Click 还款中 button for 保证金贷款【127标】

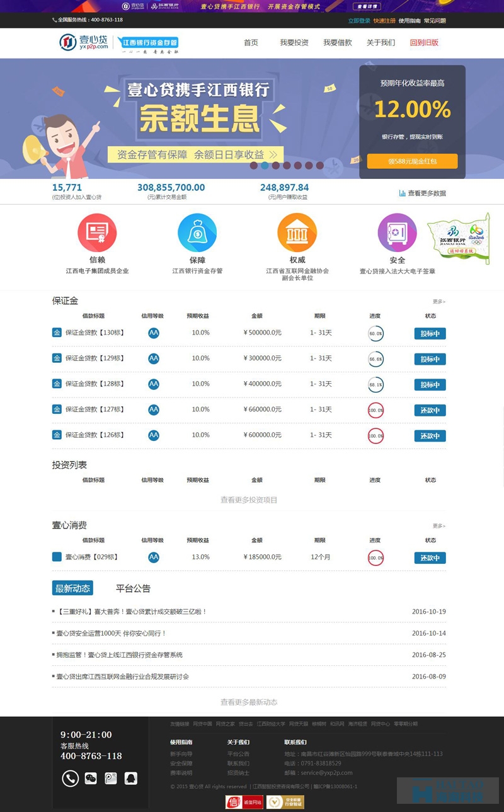click(x=430, y=410)
